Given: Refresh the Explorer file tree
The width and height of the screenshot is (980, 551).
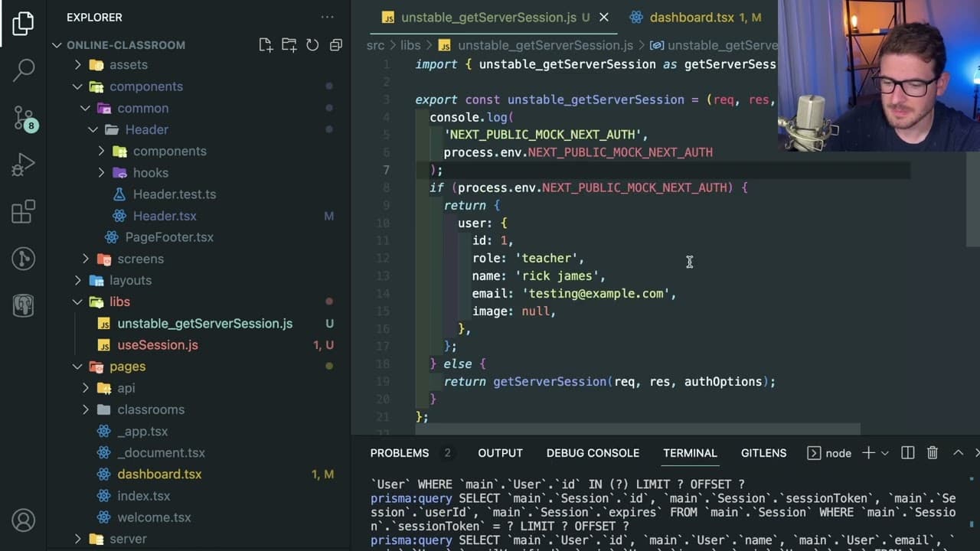Looking at the screenshot, I should point(312,45).
